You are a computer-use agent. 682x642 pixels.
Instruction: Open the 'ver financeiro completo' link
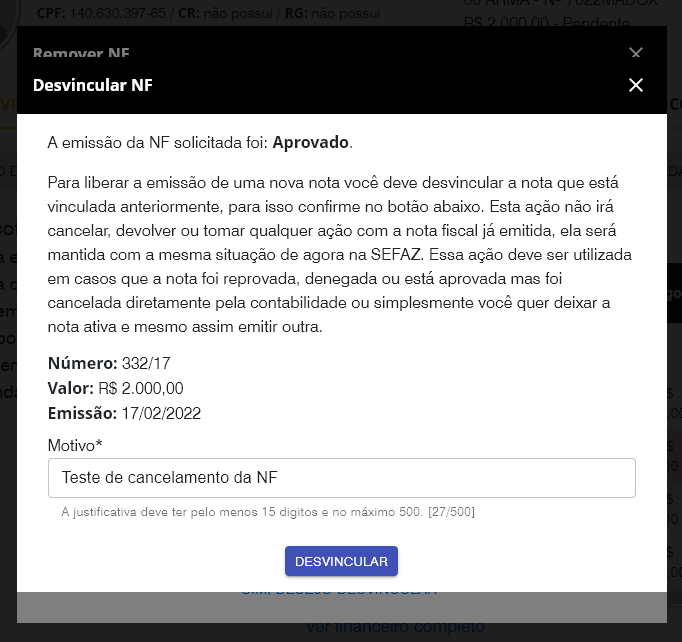point(395,627)
